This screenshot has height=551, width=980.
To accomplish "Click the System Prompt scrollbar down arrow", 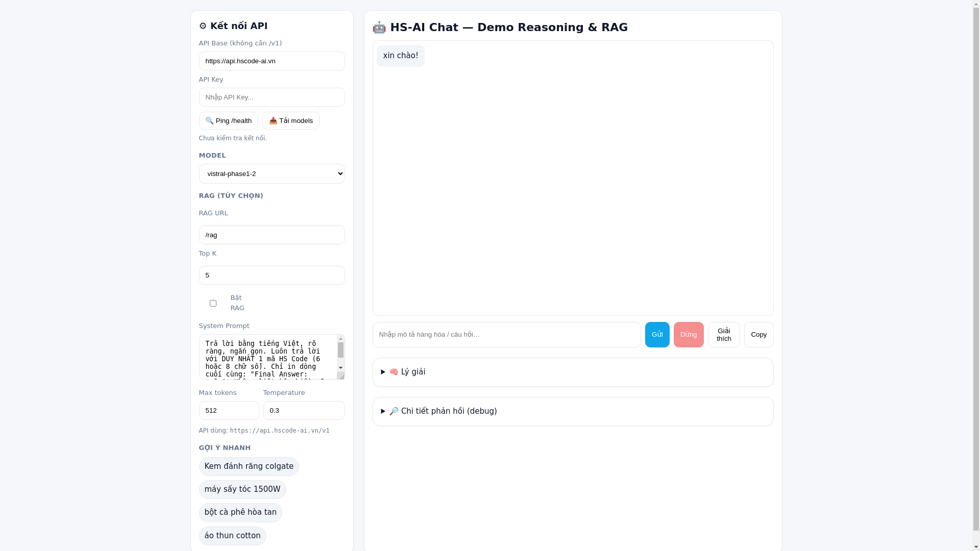I will (x=341, y=368).
